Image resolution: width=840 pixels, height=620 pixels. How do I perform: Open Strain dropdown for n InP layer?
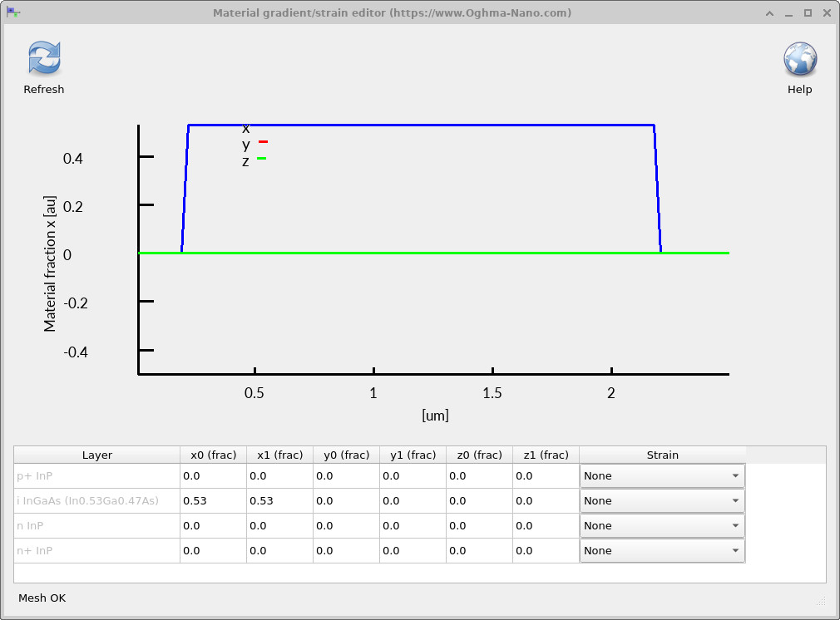click(662, 526)
